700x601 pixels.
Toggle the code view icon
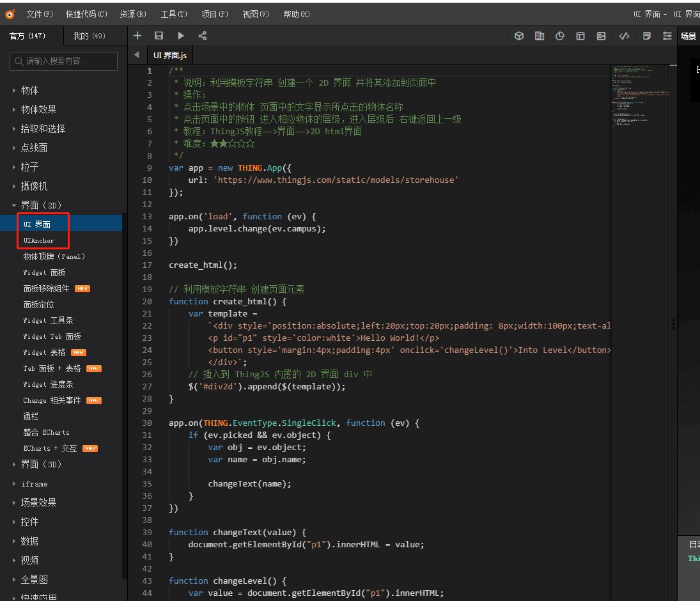tap(624, 36)
